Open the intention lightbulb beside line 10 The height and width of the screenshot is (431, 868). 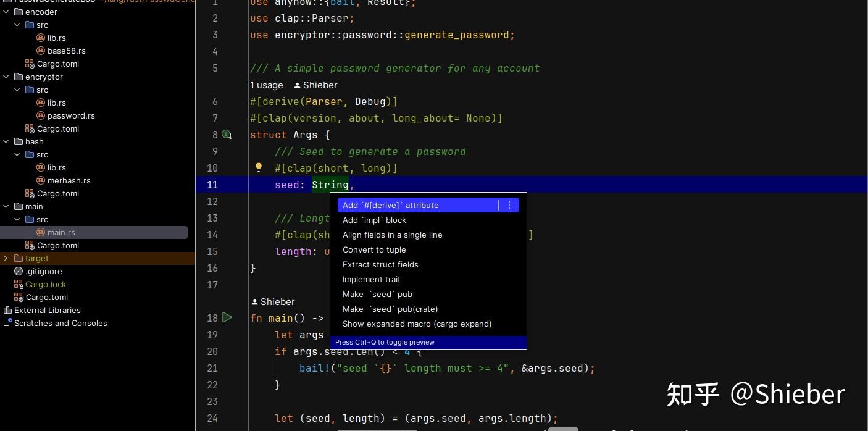[259, 167]
